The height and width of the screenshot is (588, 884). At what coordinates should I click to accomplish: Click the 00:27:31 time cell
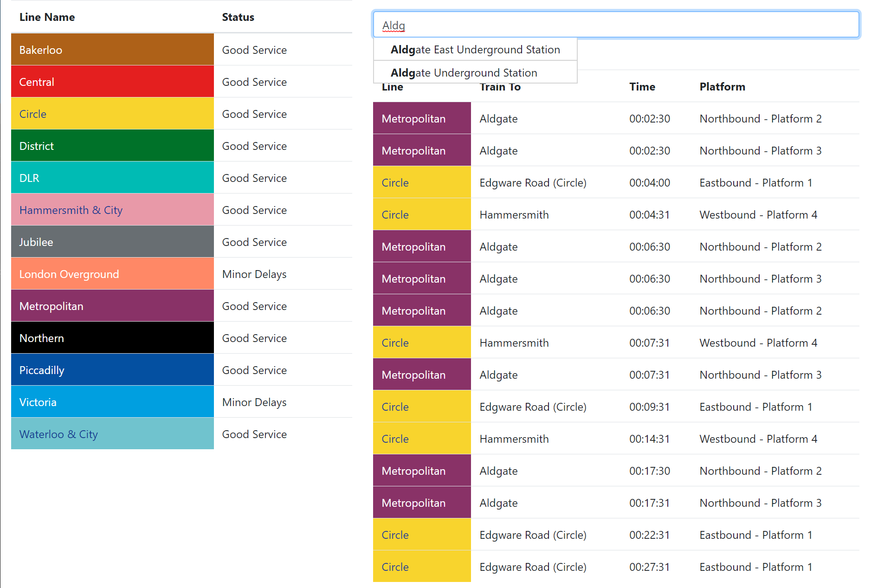[650, 567]
